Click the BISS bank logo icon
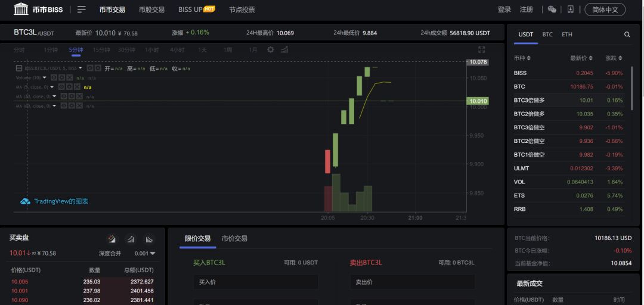Image resolution: width=644 pixels, height=305 pixels. click(21, 9)
